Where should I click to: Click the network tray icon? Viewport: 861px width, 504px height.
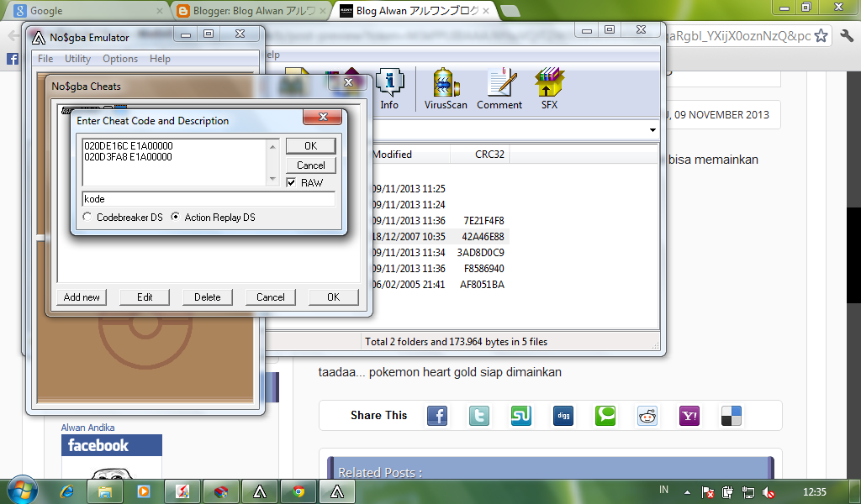tap(747, 492)
